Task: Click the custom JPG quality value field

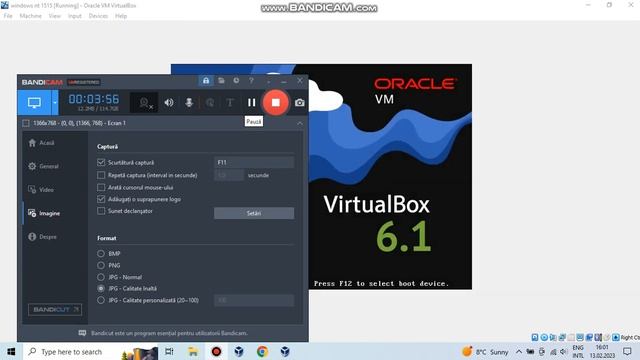Action: 254,300
